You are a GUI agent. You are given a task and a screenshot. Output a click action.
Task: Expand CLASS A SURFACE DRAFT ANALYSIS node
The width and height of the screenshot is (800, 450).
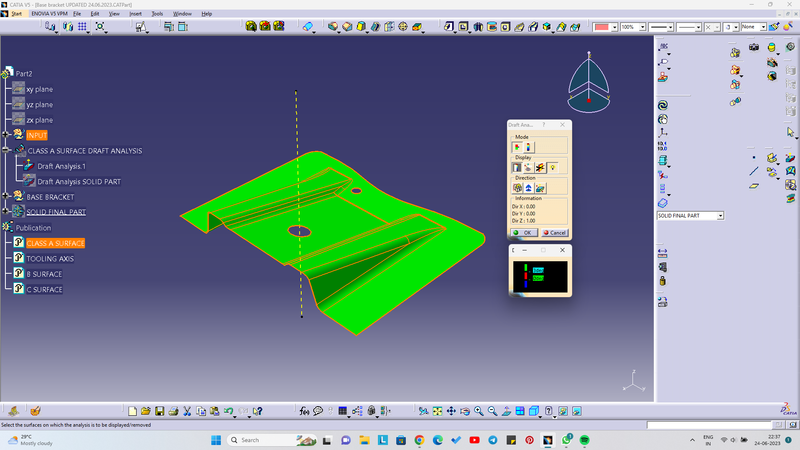click(x=8, y=150)
